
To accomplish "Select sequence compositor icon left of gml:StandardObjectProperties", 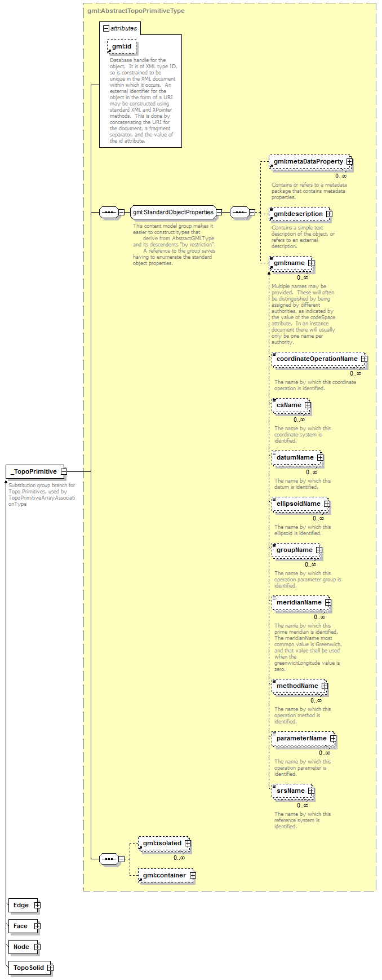I will [x=108, y=213].
